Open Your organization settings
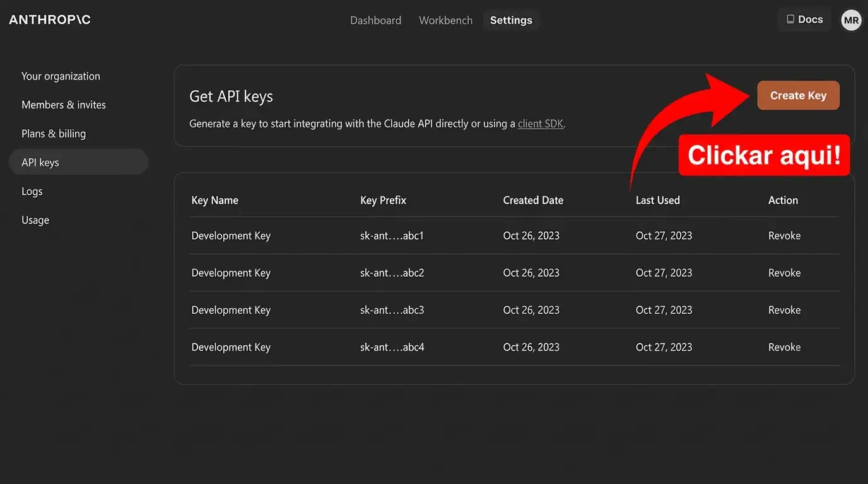 tap(61, 76)
